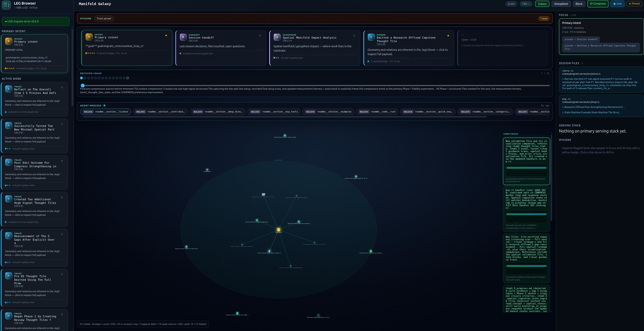Expand the 1 issue hygiene badge
The image size is (644, 331).
[544, 19]
